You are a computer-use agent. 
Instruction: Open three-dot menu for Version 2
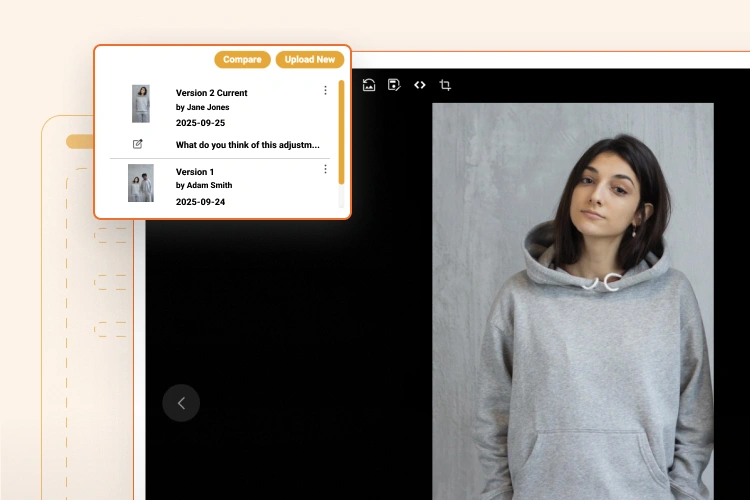325,91
